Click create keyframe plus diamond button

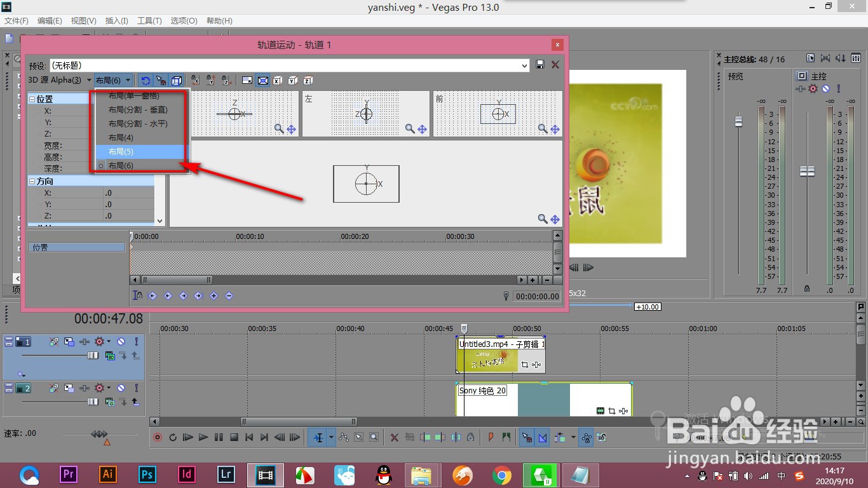(214, 295)
